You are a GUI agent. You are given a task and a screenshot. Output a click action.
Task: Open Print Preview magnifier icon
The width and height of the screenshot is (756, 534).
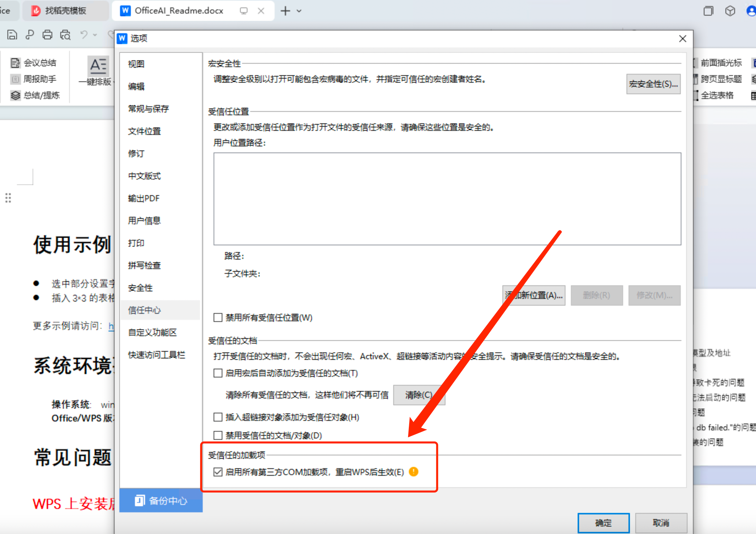tap(65, 35)
